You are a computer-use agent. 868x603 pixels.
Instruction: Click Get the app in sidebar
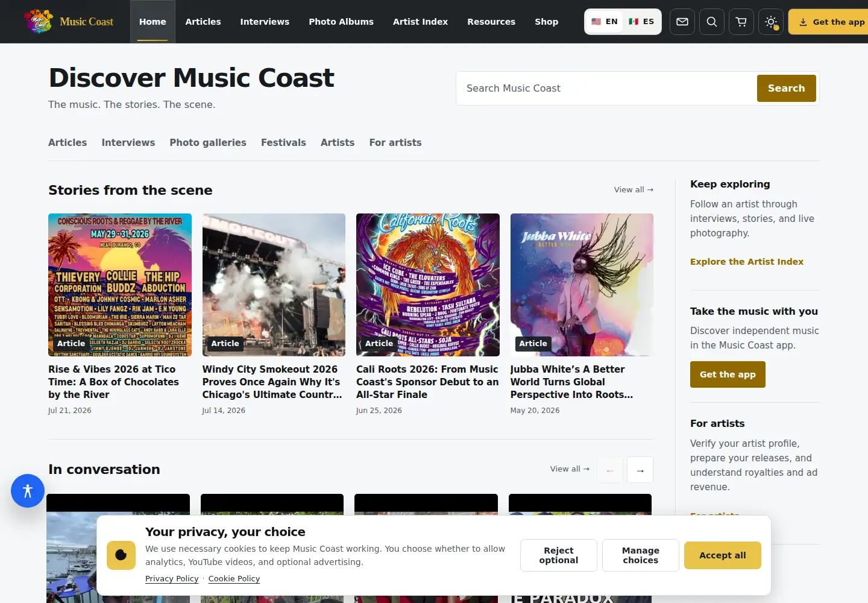click(728, 374)
